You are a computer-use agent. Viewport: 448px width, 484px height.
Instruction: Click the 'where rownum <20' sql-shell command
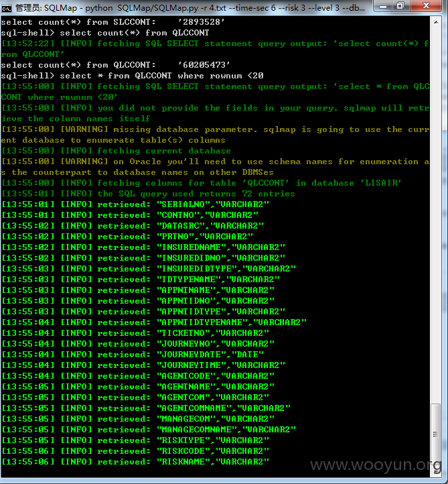coord(133,76)
